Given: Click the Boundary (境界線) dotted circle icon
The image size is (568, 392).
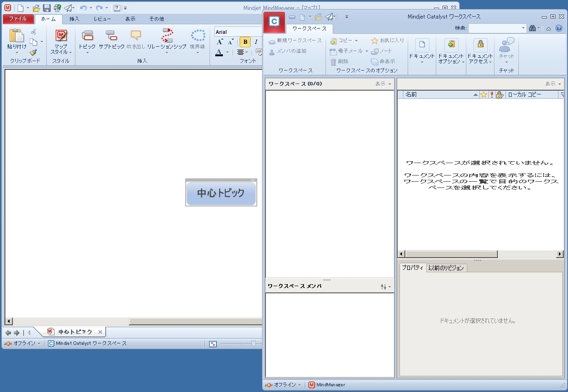Looking at the screenshot, I should pyautogui.click(x=198, y=35).
